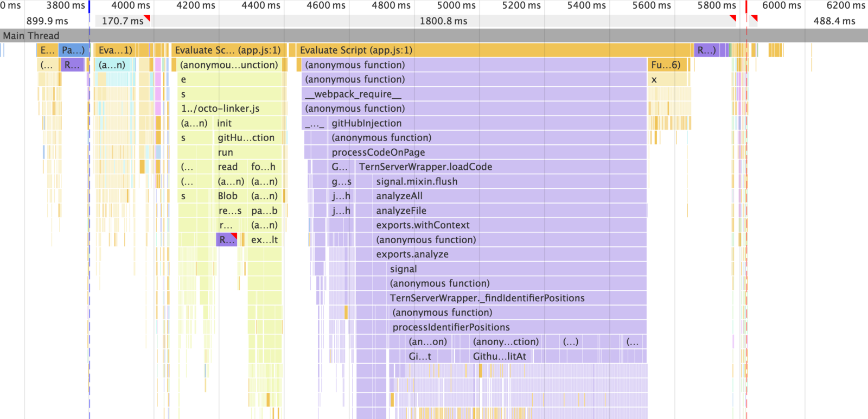The image size is (868, 419).
Task: Click the 6200 ms ruler label
Action: point(846,5)
